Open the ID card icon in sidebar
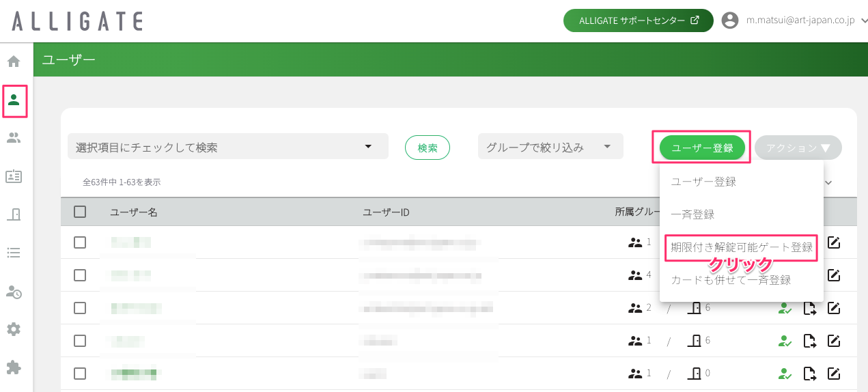Image resolution: width=868 pixels, height=392 pixels. 14,176
